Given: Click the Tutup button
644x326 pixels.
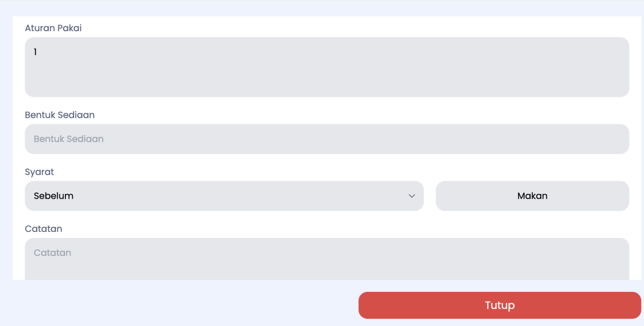Looking at the screenshot, I should (500, 305).
